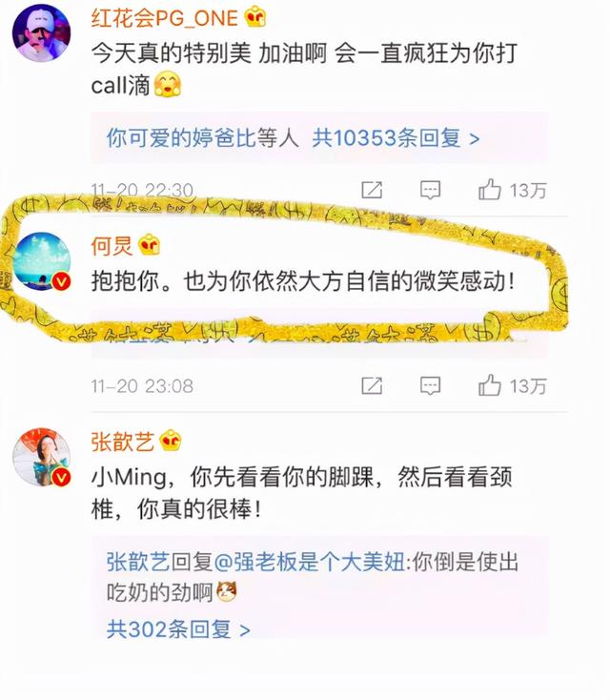This screenshot has width=610, height=700.
Task: Open 张歆艺's avatar picture
Action: tap(41, 458)
